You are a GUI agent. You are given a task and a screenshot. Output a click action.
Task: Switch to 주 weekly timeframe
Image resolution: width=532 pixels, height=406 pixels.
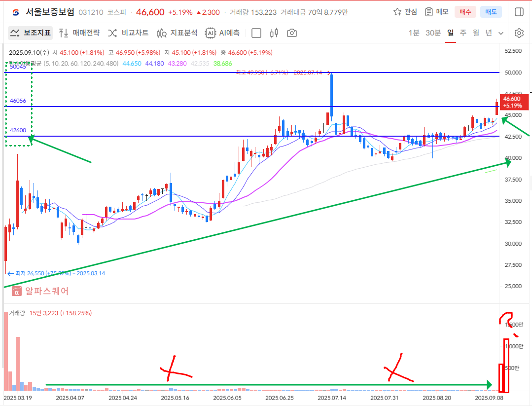point(463,33)
